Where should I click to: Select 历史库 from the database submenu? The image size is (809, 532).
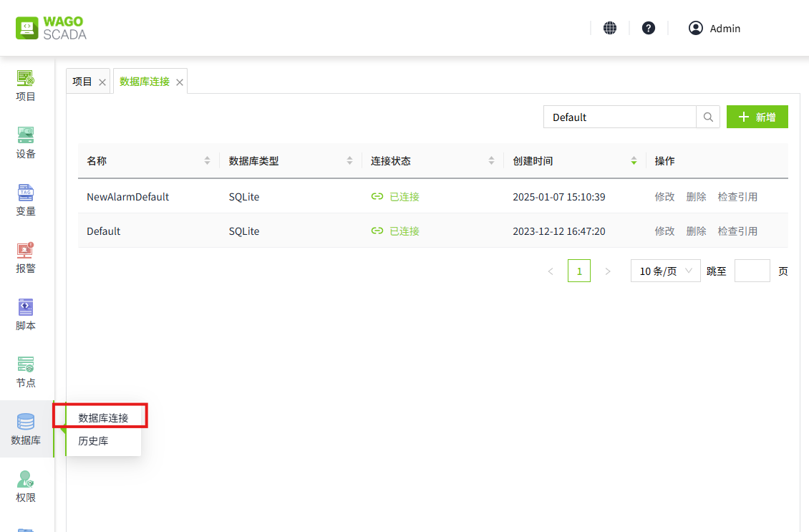pyautogui.click(x=94, y=441)
